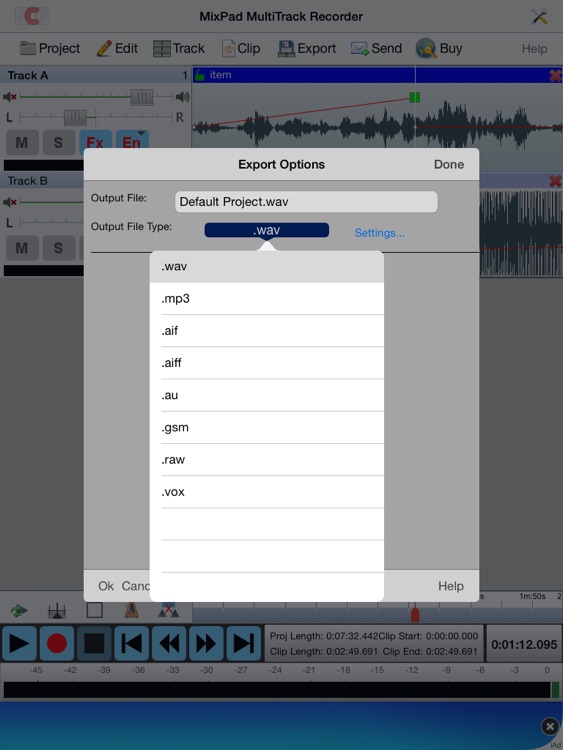Stop playback with the Stop button
This screenshot has height=750, width=563.
pos(94,643)
